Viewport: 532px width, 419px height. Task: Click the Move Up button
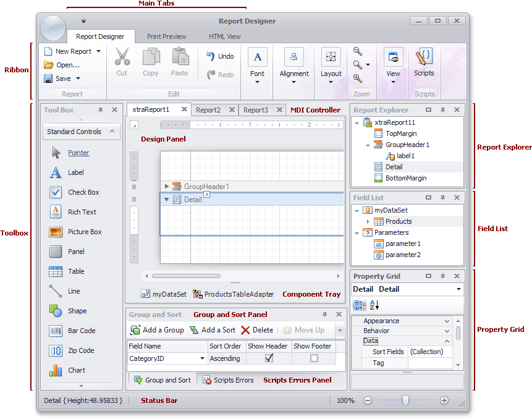tap(303, 330)
